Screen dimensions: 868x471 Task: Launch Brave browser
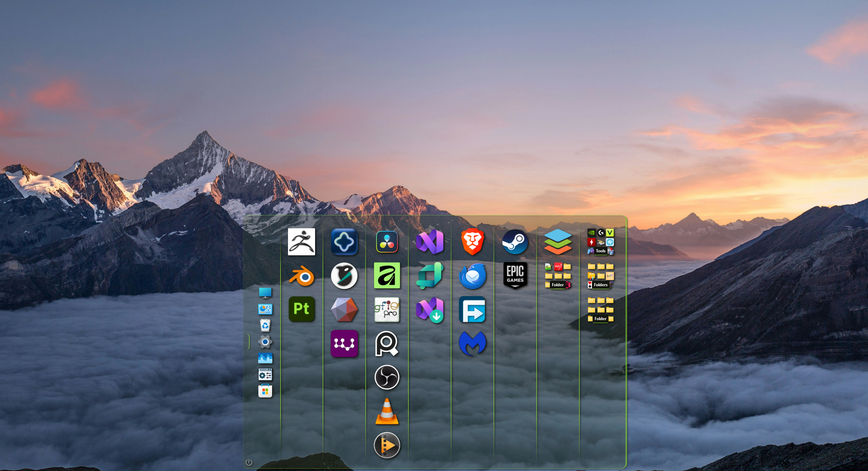pos(472,242)
